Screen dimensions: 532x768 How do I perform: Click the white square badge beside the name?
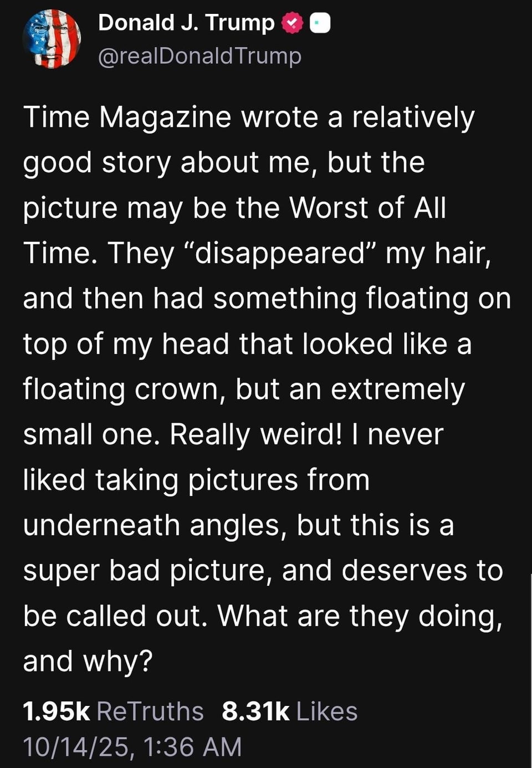320,23
